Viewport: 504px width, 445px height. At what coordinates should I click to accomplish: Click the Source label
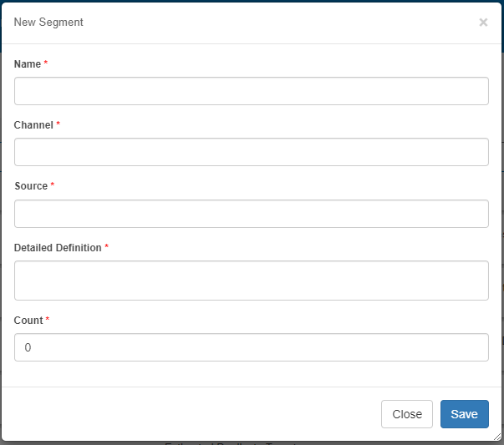click(31, 186)
